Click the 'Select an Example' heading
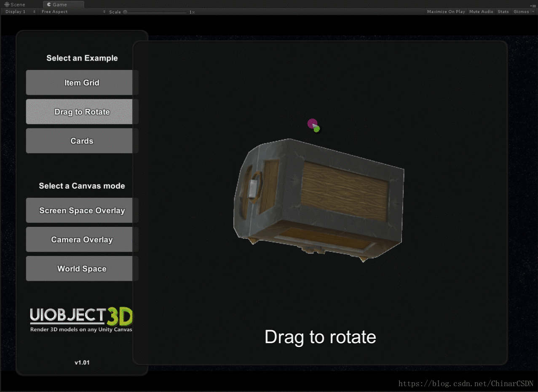 82,58
